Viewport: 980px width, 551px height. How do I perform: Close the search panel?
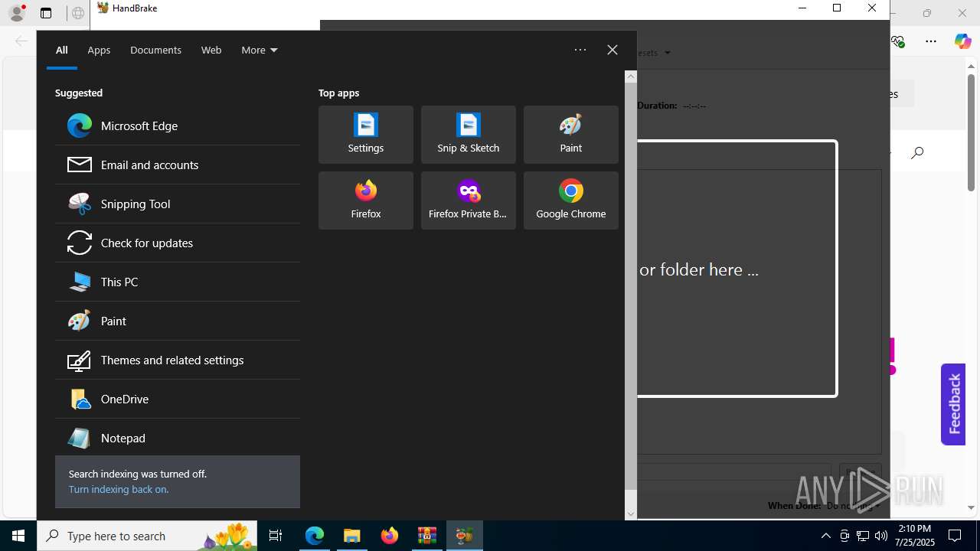[612, 50]
